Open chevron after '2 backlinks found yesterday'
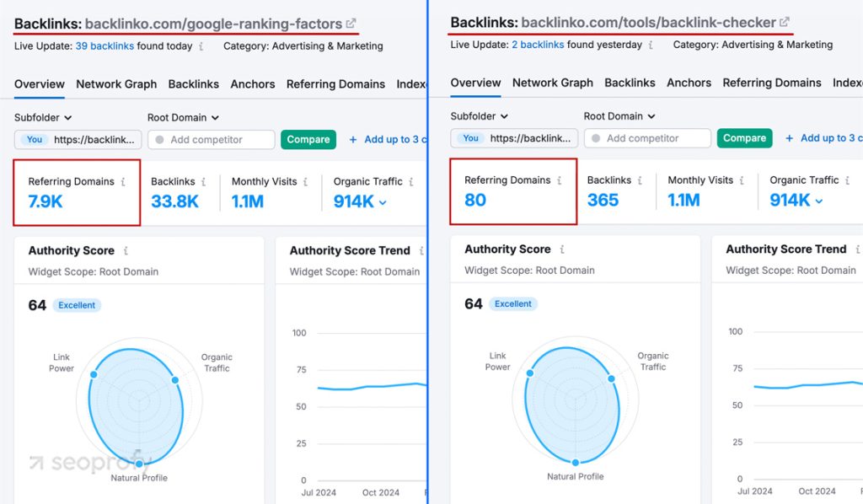This screenshot has width=863, height=504. pos(651,45)
